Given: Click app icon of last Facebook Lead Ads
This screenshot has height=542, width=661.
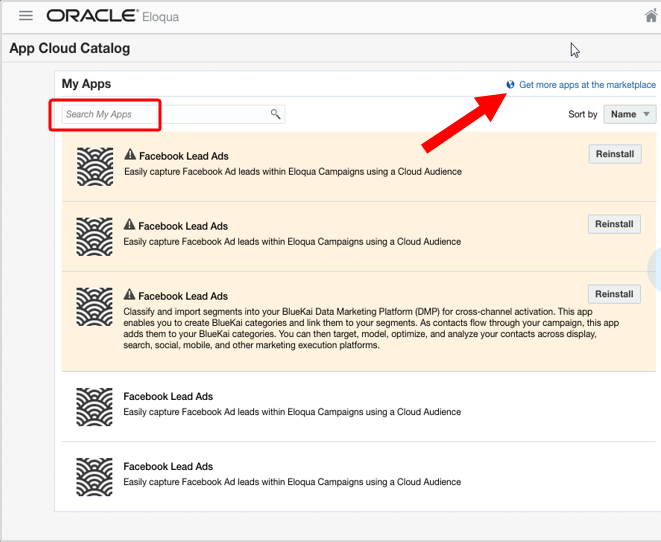Looking at the screenshot, I should point(94,477).
